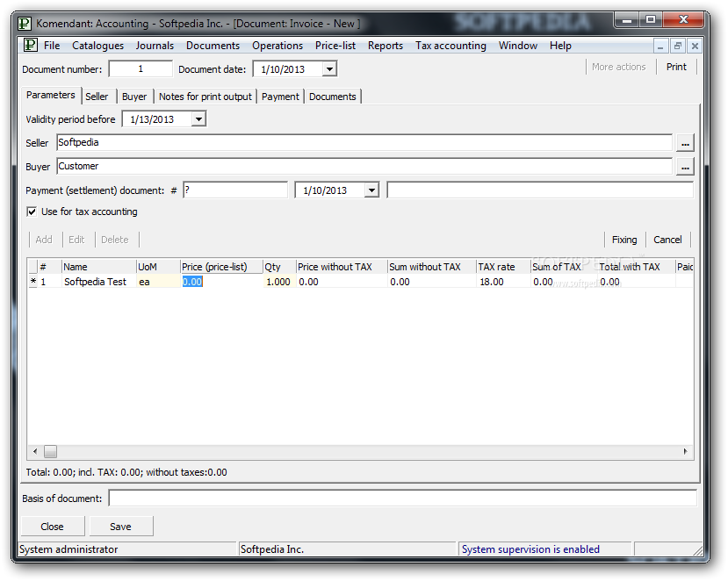Open Buyer lookup ellipsis button
This screenshot has width=728, height=581.
685,167
